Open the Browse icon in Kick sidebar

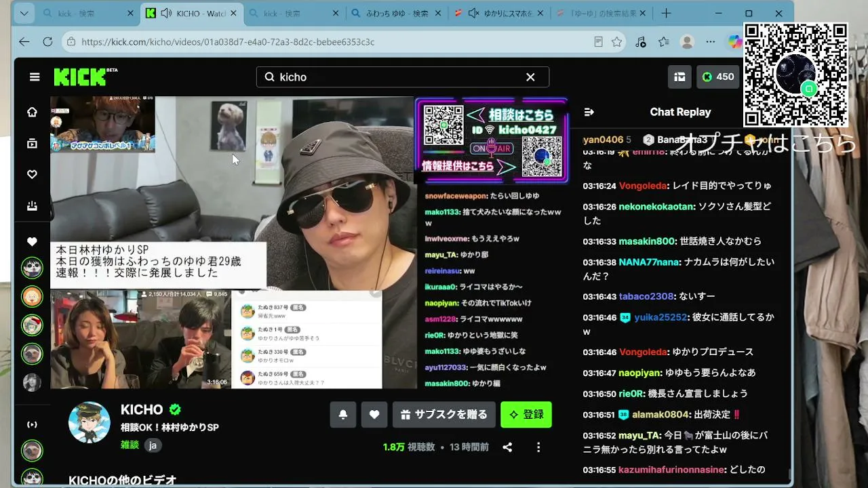click(32, 143)
